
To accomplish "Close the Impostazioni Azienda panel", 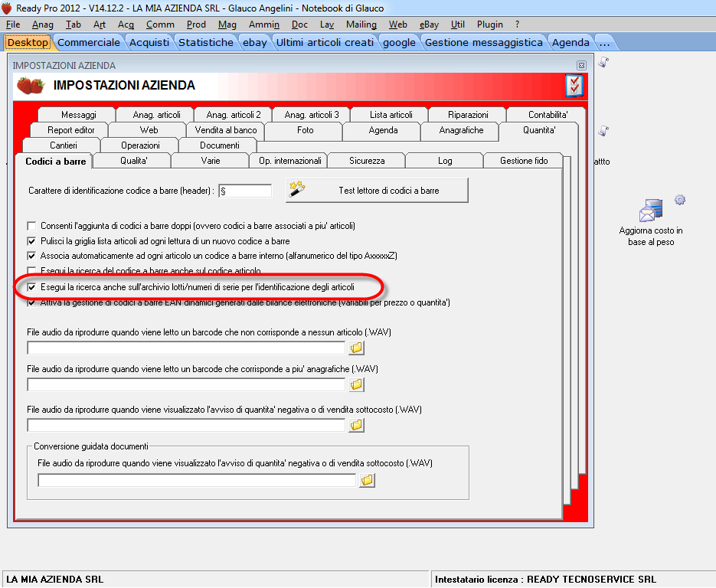I will click(581, 65).
